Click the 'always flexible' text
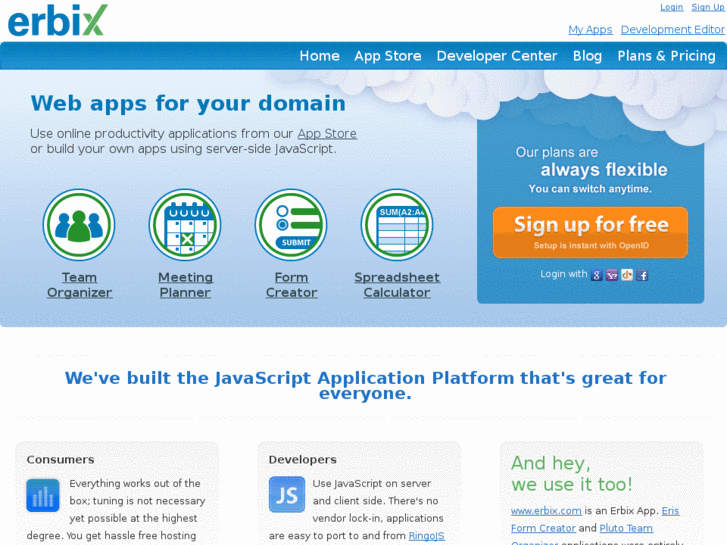The image size is (727, 545). pos(604,170)
